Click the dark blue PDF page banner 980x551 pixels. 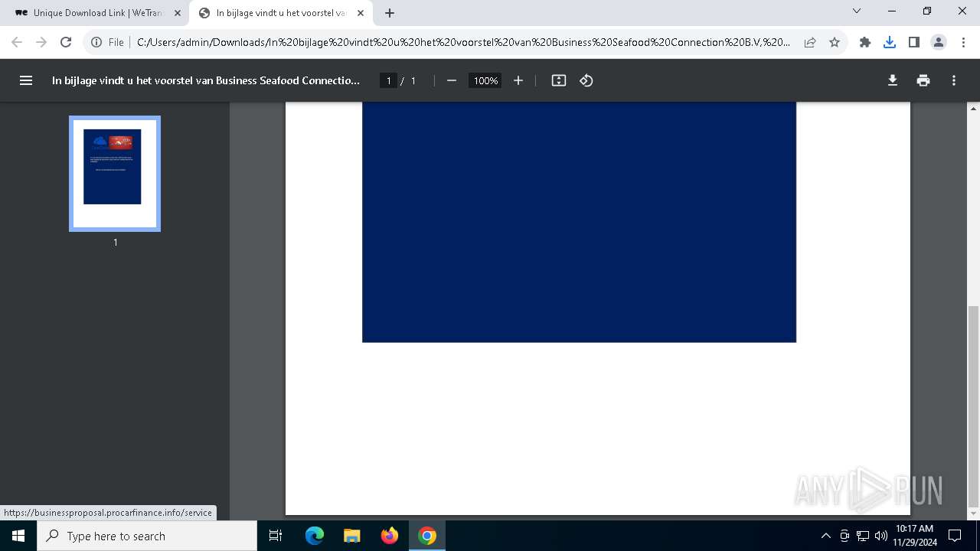tap(579, 222)
